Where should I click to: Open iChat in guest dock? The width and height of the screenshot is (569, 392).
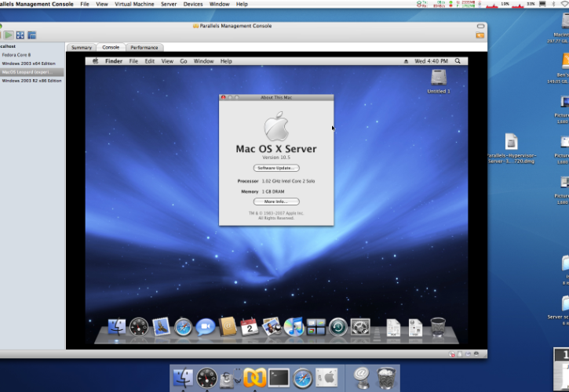point(205,327)
